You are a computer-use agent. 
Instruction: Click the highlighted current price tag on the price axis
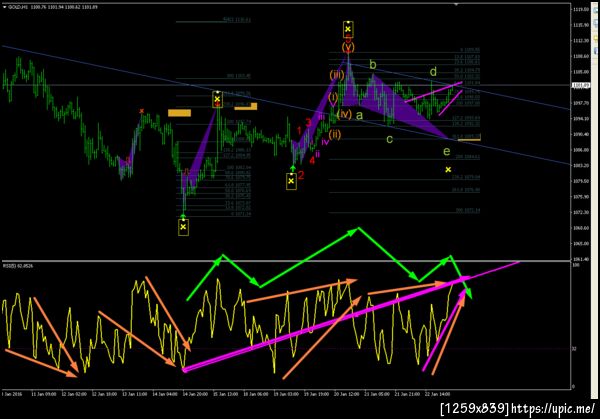(x=580, y=85)
